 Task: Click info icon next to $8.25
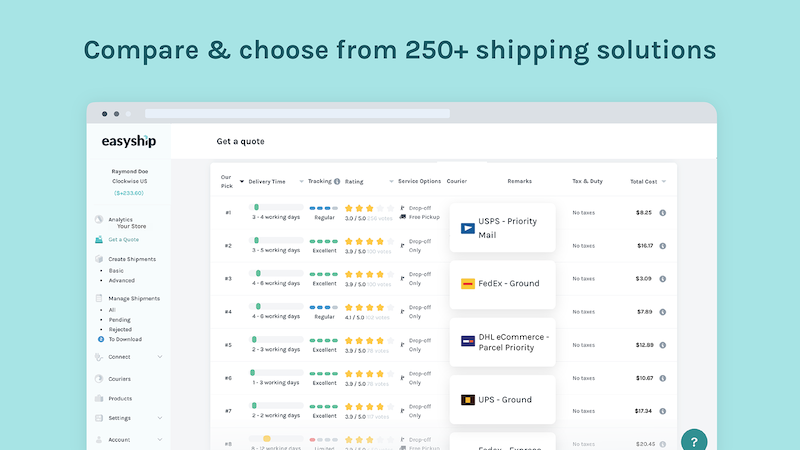coord(663,213)
